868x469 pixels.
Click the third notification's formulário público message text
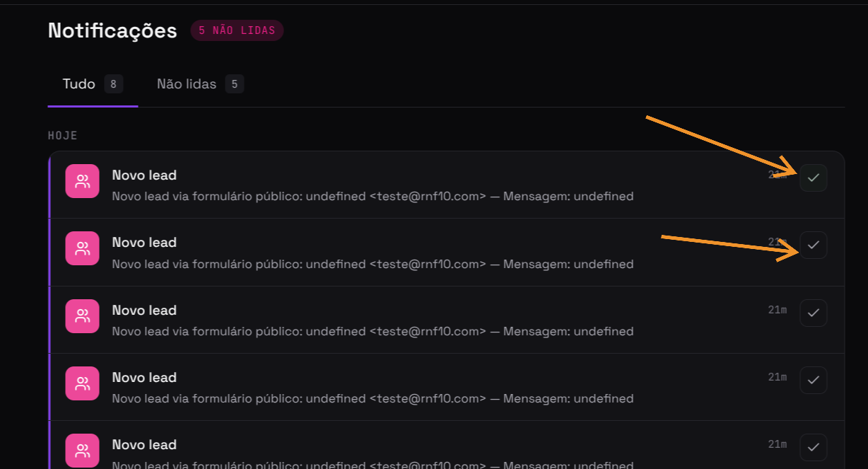373,331
